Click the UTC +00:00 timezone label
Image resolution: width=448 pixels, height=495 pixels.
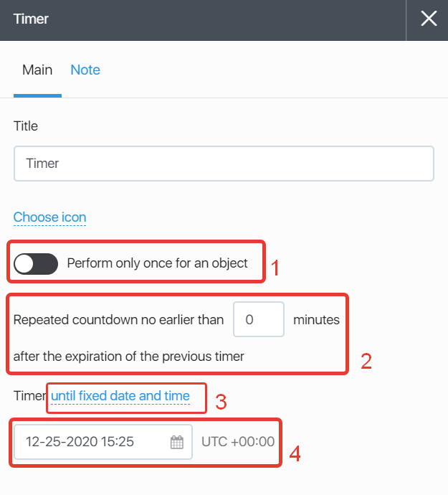coord(238,442)
